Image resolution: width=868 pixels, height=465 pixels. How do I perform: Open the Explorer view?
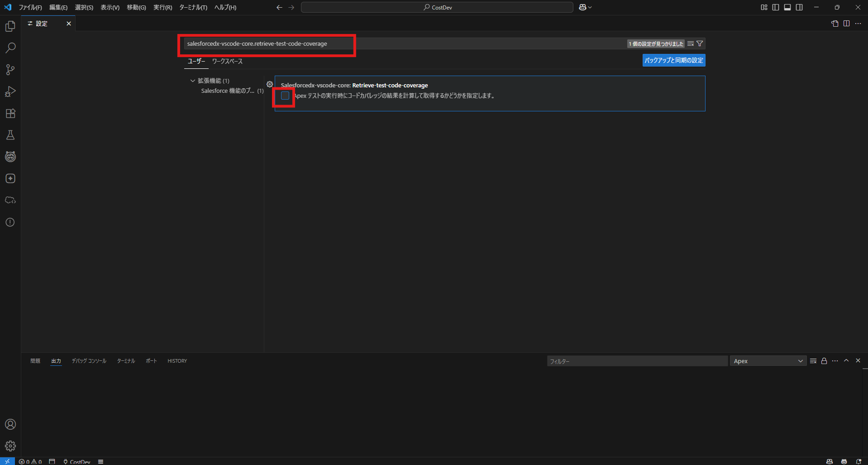coord(10,26)
